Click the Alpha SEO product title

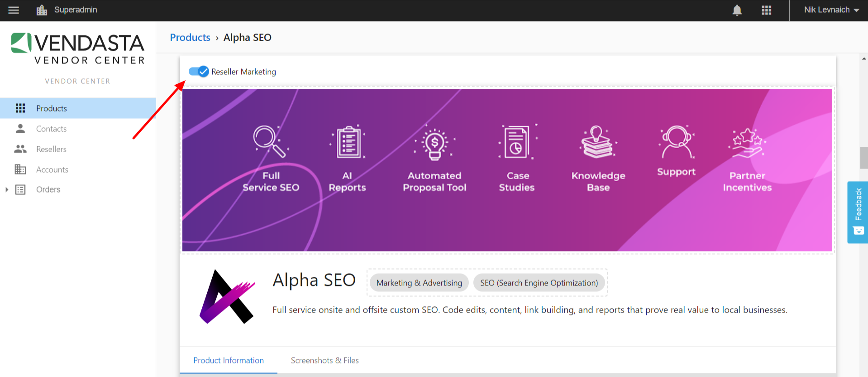tap(314, 280)
